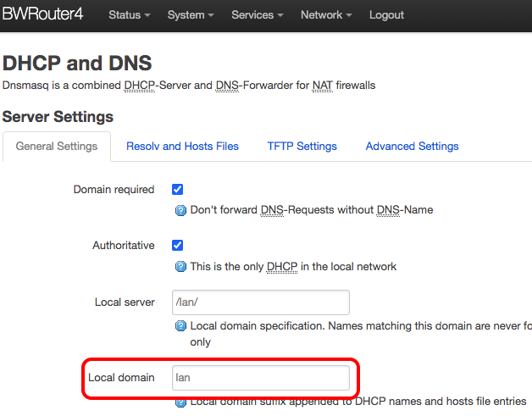Click Logout in the top bar
The width and height of the screenshot is (532, 416).
tap(386, 15)
